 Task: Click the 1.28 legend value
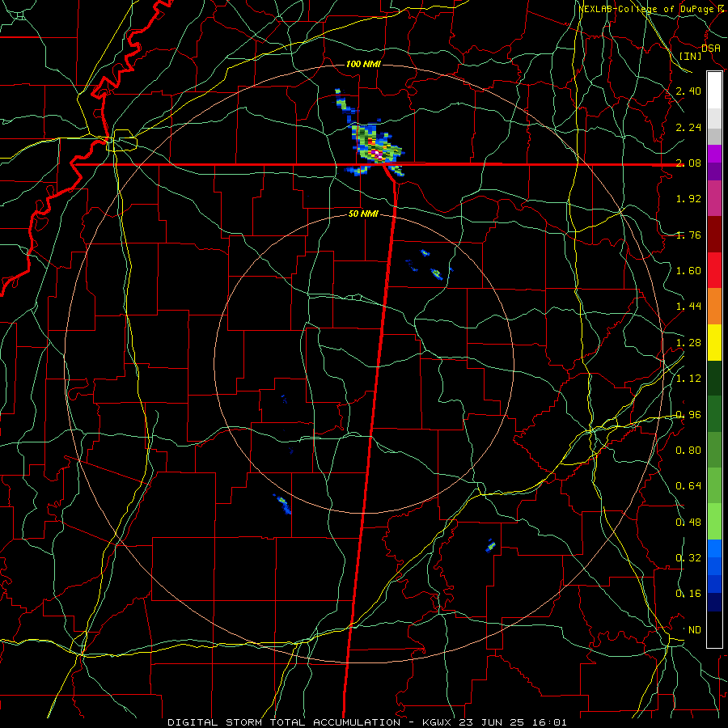(x=688, y=343)
